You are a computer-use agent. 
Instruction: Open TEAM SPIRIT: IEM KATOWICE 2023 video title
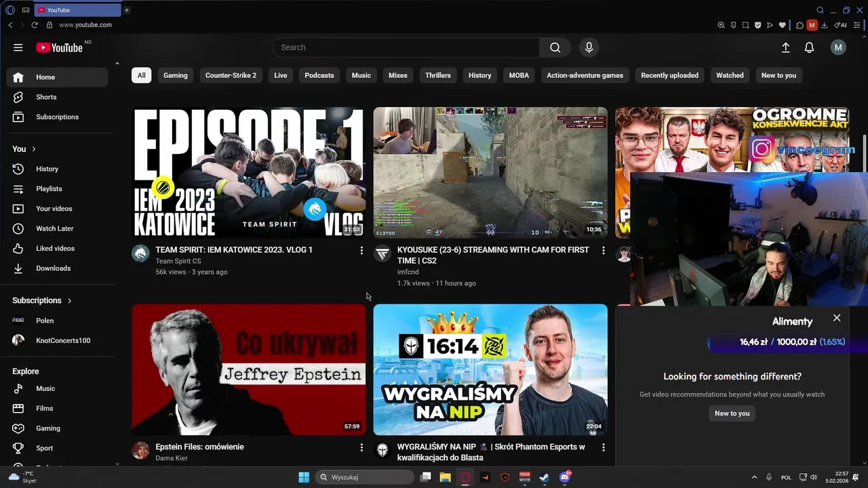point(234,249)
